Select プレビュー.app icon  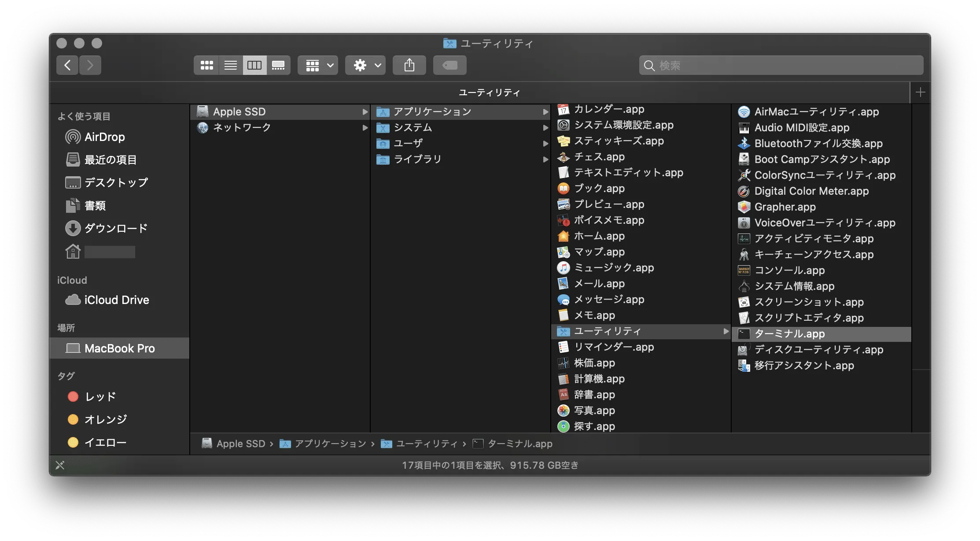coord(564,204)
